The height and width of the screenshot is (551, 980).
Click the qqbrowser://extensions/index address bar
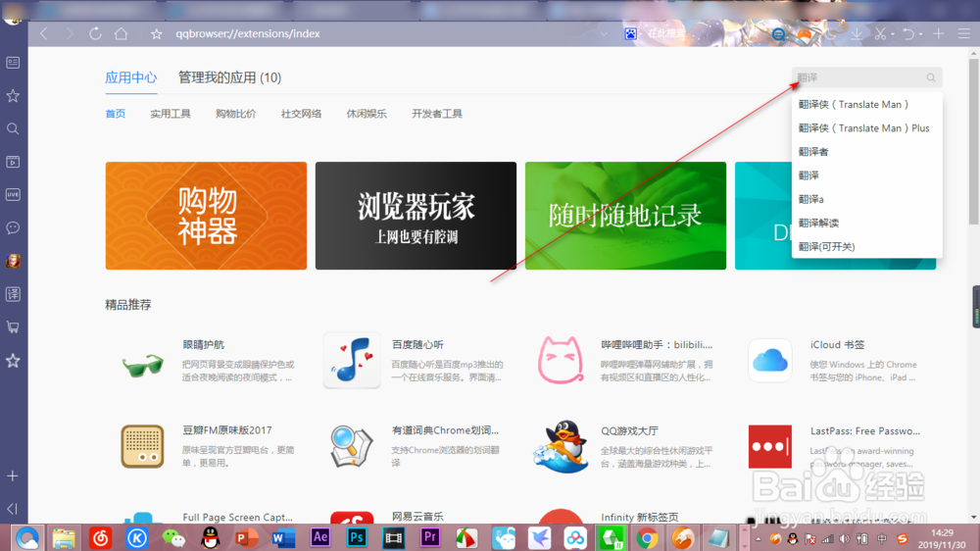click(x=248, y=33)
